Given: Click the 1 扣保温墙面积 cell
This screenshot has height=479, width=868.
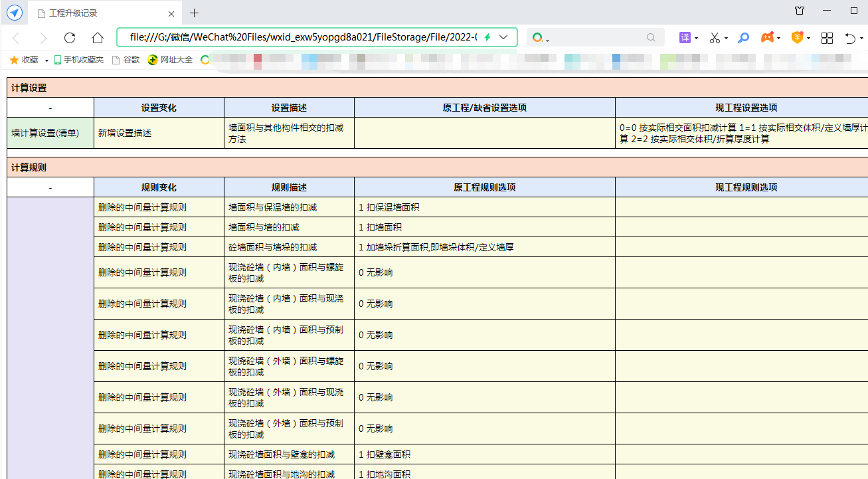Looking at the screenshot, I should (x=485, y=207).
